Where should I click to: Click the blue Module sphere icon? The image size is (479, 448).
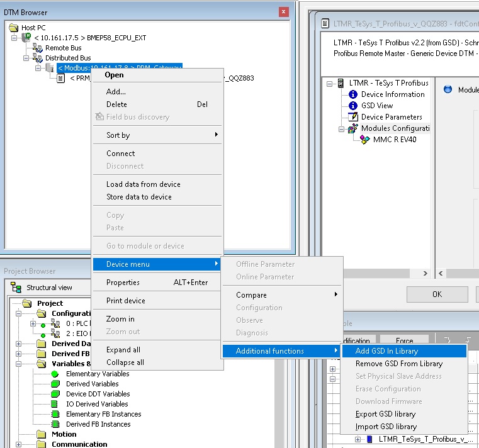click(x=448, y=89)
